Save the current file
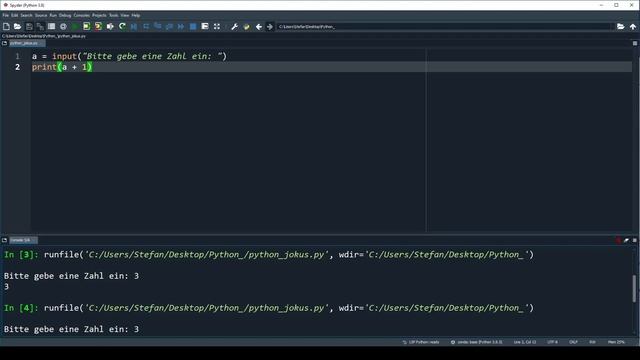The height and width of the screenshot is (360, 640). point(29,27)
